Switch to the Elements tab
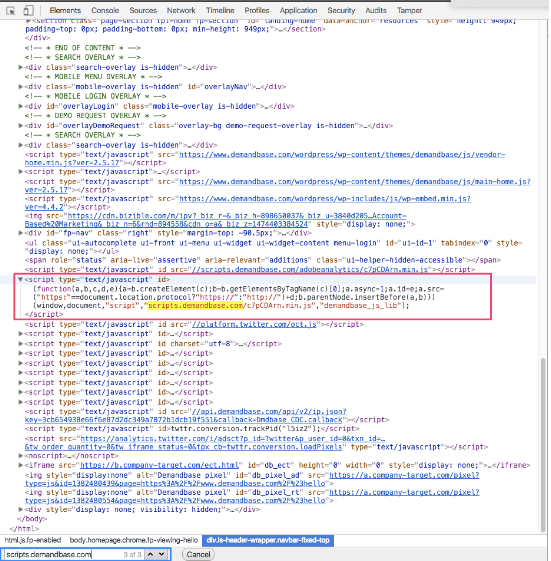551x561 pixels. tap(65, 10)
